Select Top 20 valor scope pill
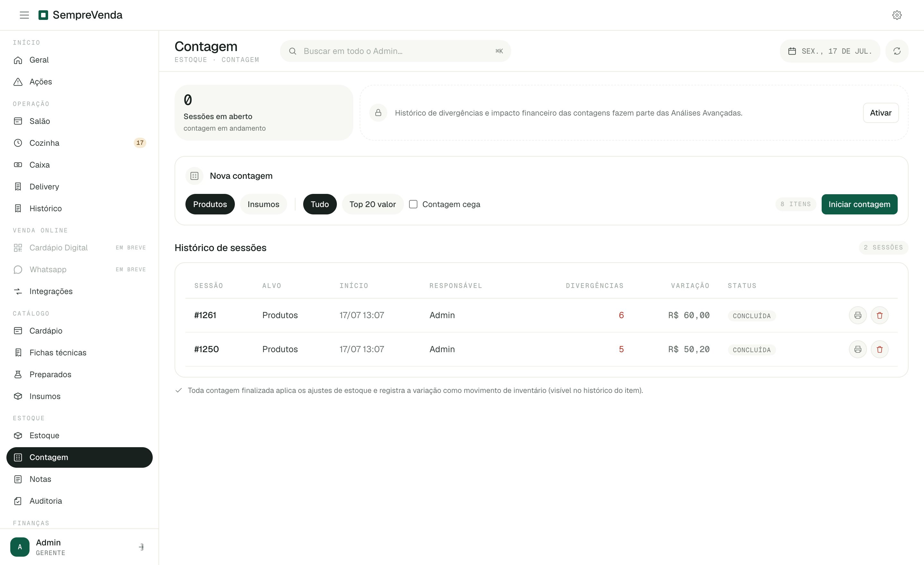This screenshot has width=924, height=565. [372, 204]
